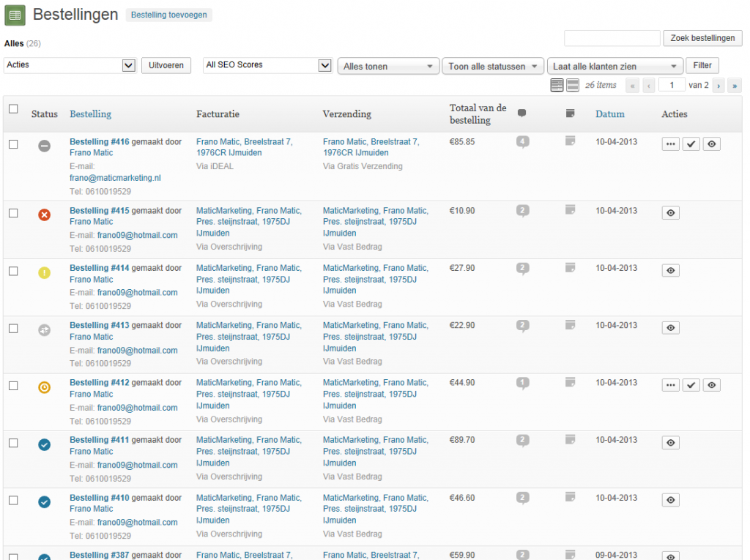Click the view eye icon for order #415
750x560 pixels.
(x=670, y=213)
